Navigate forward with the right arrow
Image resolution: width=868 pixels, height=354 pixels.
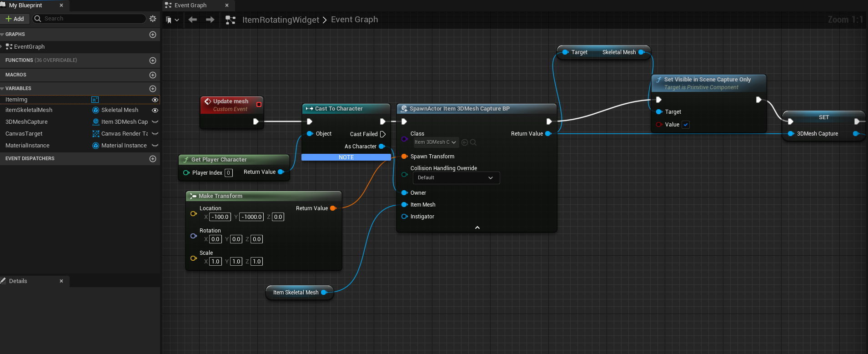coord(210,20)
